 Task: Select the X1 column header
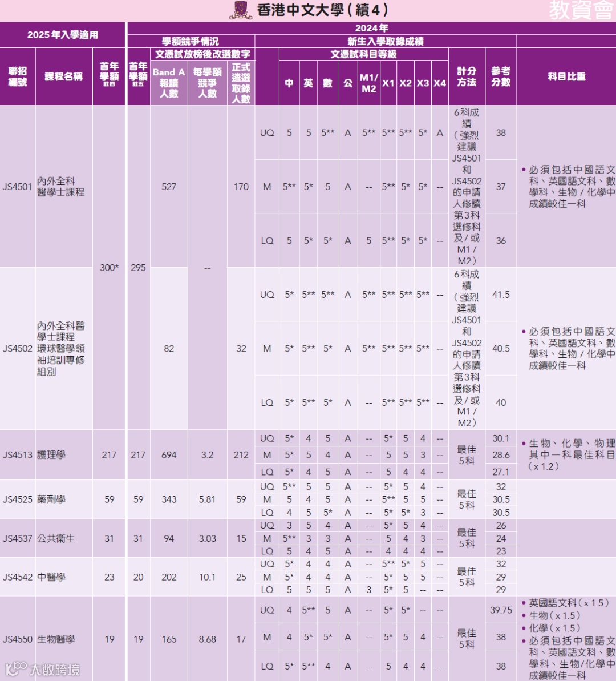click(388, 83)
